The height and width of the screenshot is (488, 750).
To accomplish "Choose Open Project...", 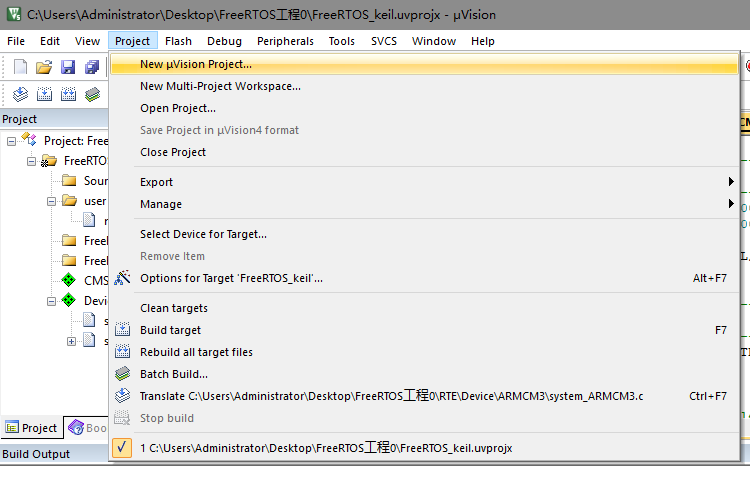I will (425, 108).
